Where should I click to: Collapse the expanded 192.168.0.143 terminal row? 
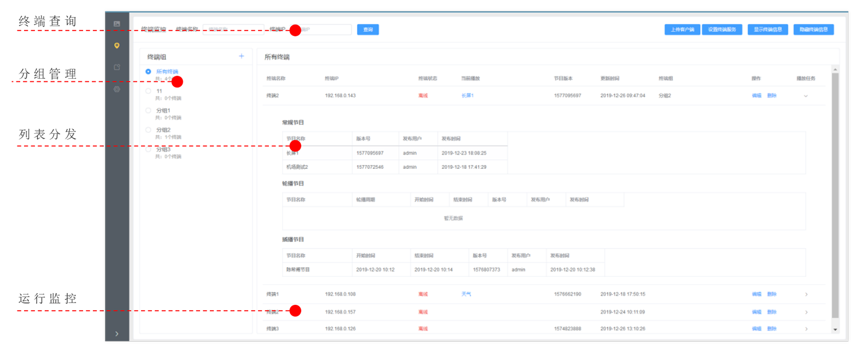pos(806,96)
